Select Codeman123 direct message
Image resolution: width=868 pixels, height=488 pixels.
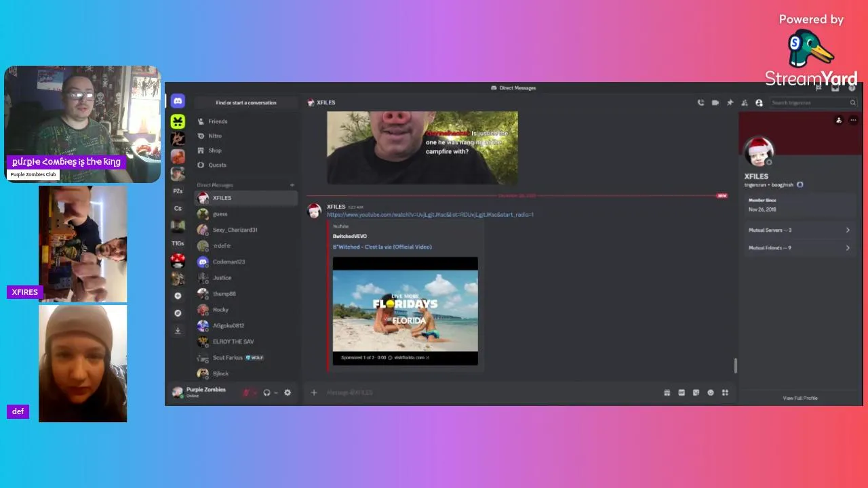click(x=245, y=262)
